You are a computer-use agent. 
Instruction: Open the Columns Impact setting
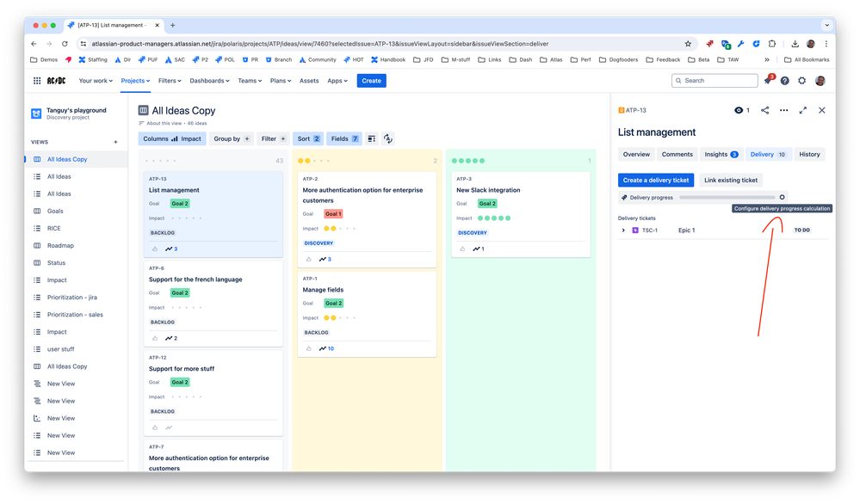(172, 138)
